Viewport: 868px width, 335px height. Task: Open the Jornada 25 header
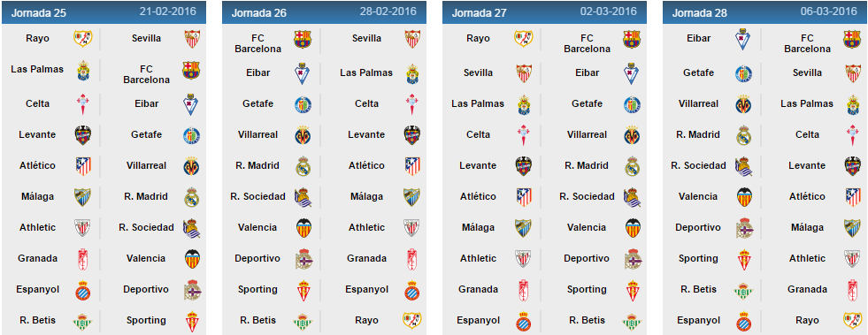pos(104,12)
